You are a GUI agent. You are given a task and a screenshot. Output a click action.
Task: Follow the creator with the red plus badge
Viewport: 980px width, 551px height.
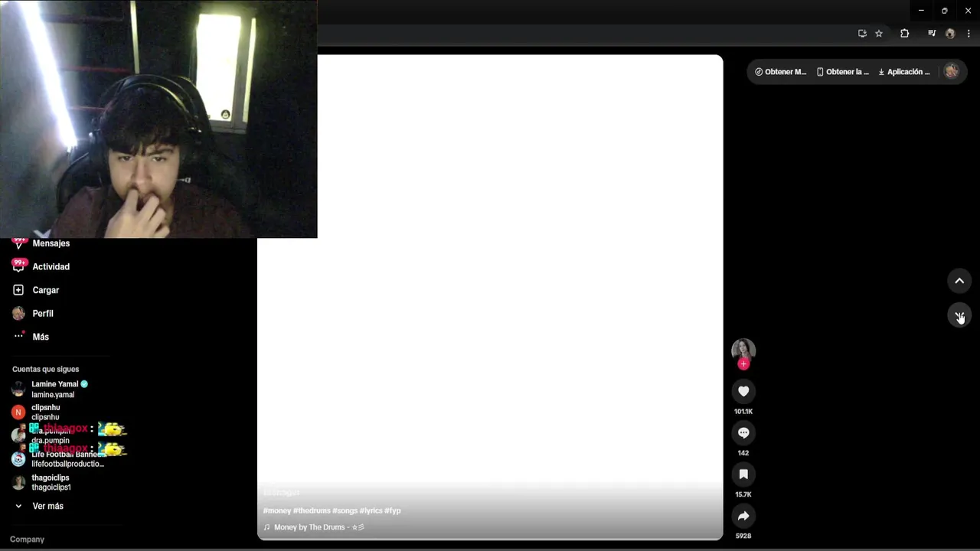click(743, 364)
